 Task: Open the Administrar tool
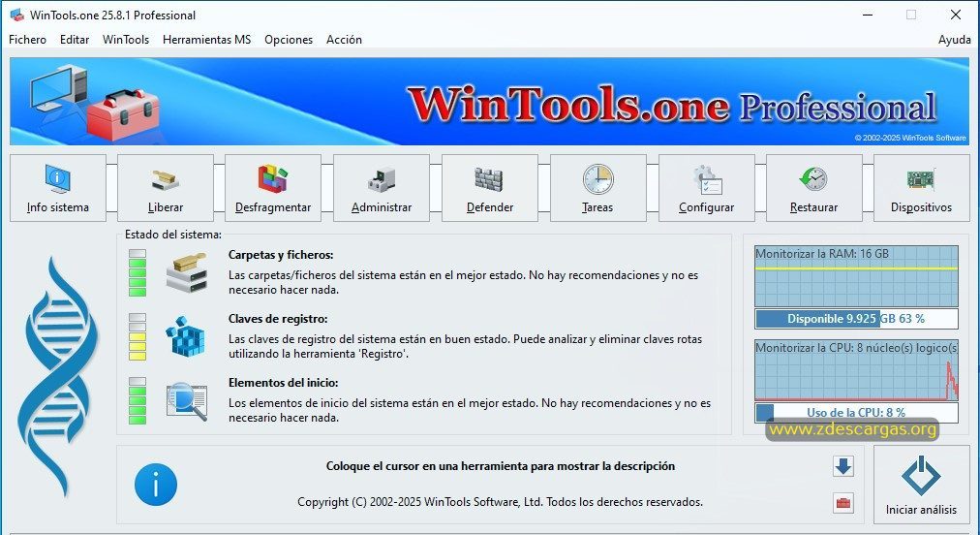382,188
